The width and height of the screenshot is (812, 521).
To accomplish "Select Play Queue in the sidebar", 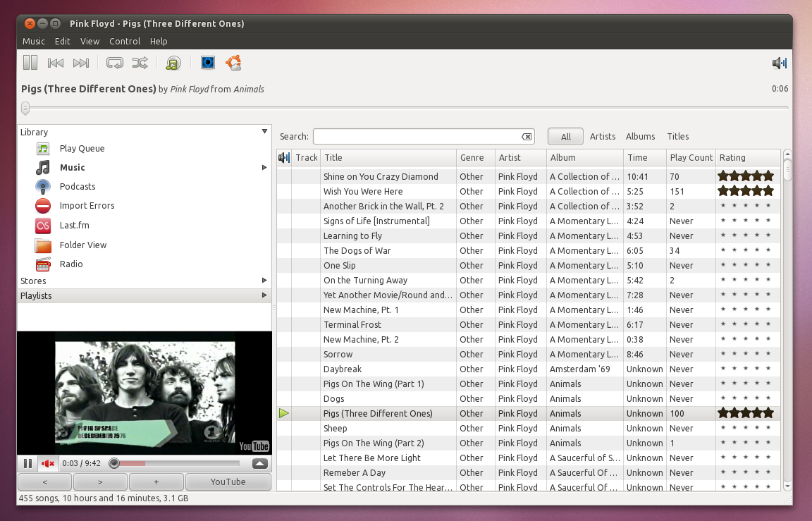I will point(82,149).
